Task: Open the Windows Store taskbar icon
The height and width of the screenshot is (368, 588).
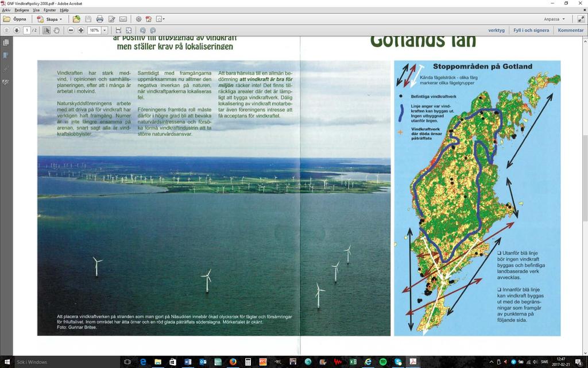Action: [173, 362]
